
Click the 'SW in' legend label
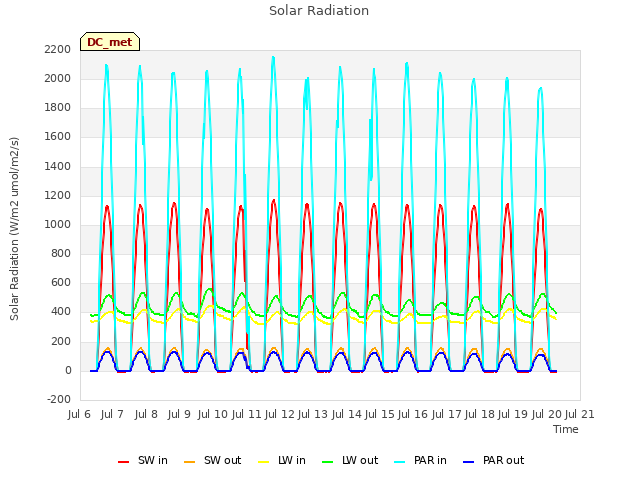click(153, 460)
